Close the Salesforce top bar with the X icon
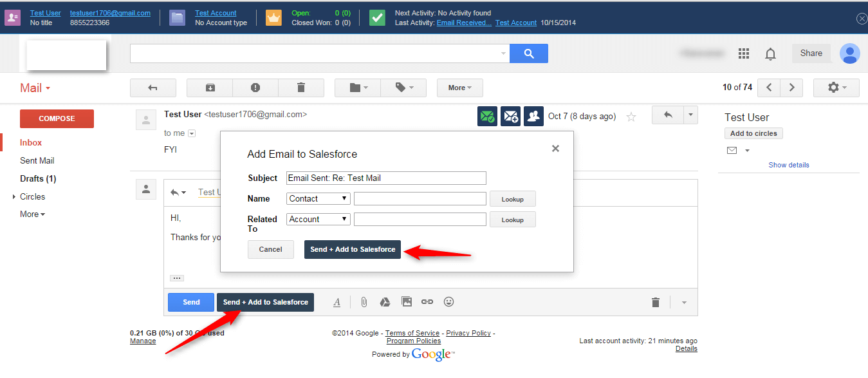This screenshot has height=378, width=868. tap(862, 19)
